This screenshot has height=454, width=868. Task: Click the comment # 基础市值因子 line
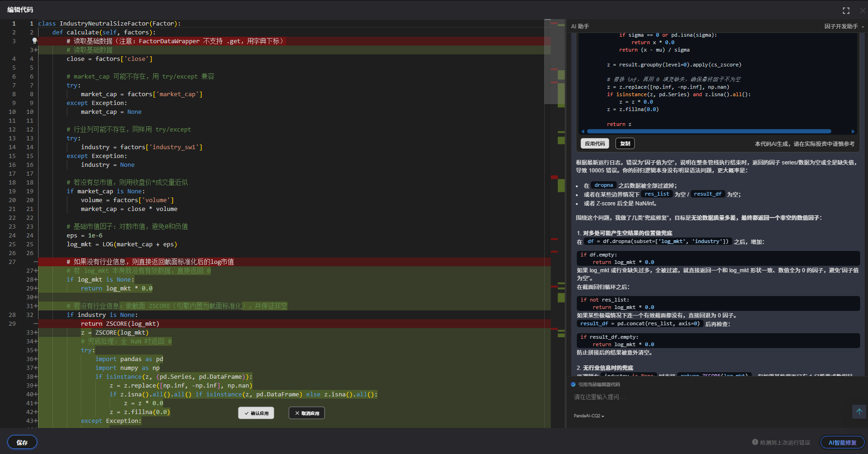pos(127,226)
